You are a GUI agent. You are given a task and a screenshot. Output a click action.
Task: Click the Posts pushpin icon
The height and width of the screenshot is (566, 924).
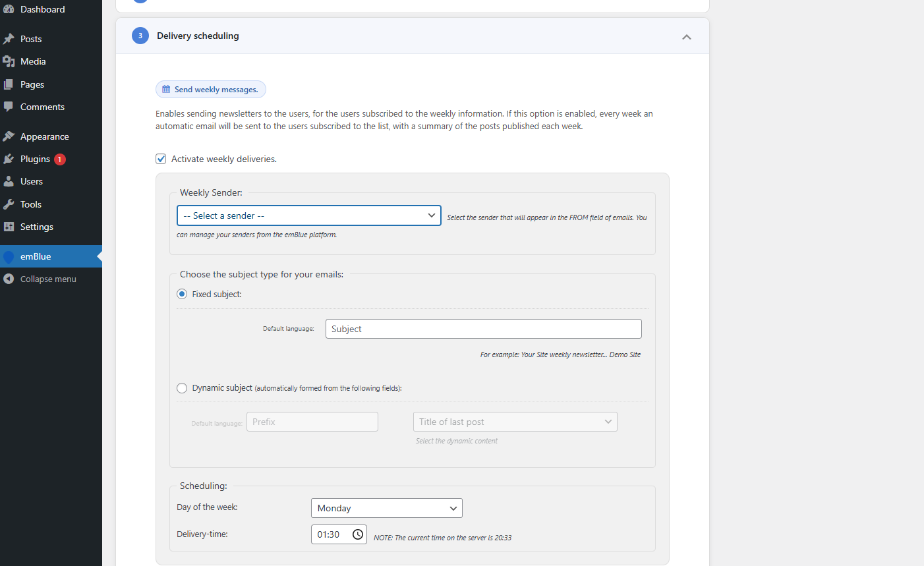point(9,39)
